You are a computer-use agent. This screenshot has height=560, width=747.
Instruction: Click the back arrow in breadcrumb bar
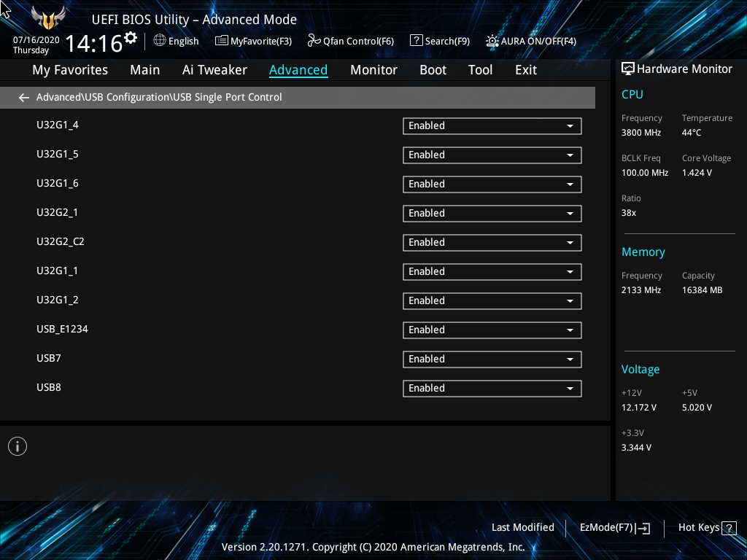pos(24,98)
